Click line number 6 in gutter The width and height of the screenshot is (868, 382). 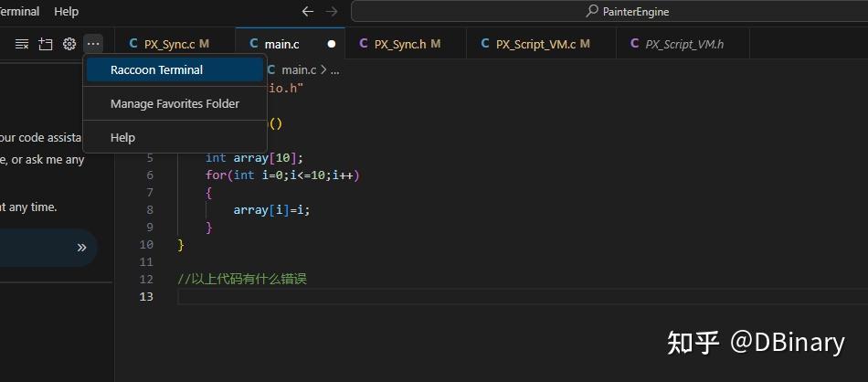(150, 175)
